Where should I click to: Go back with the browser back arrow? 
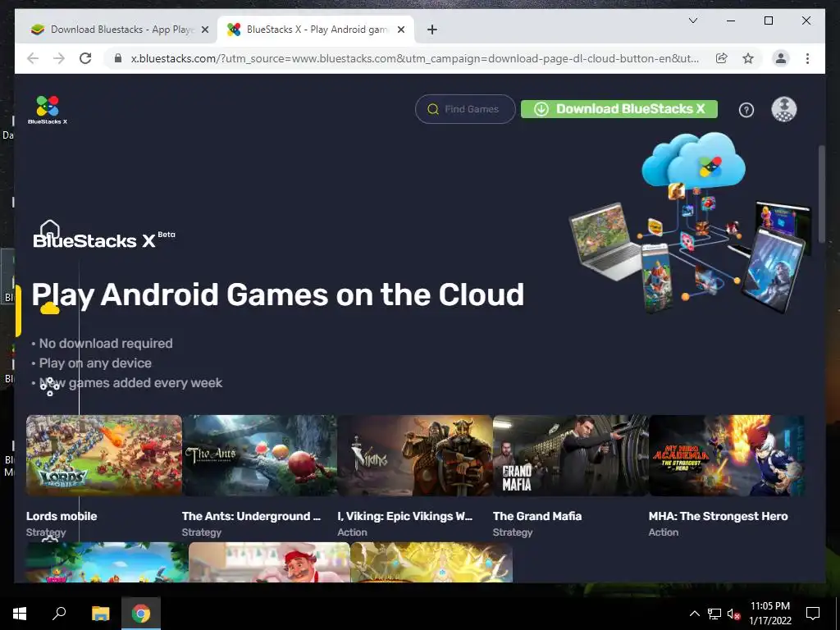[33, 58]
